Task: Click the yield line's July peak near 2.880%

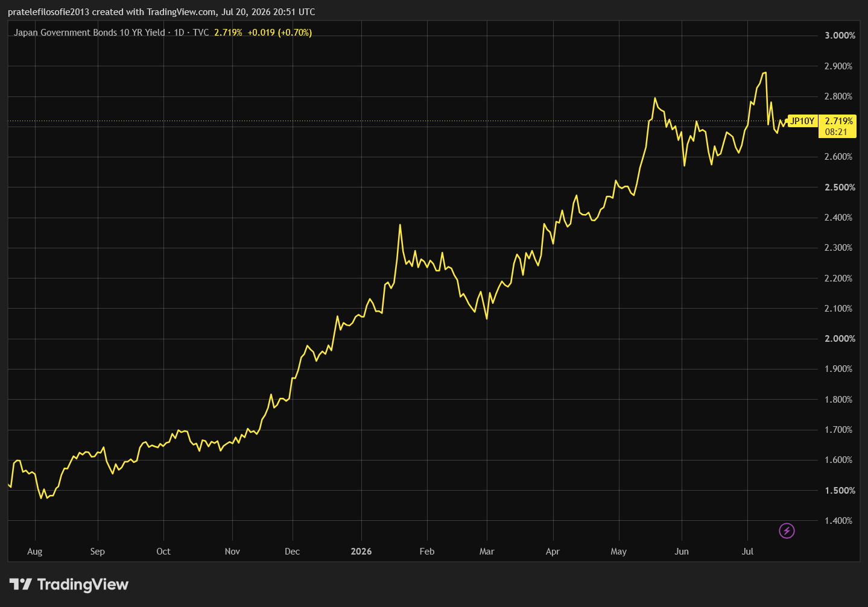Action: coord(765,73)
